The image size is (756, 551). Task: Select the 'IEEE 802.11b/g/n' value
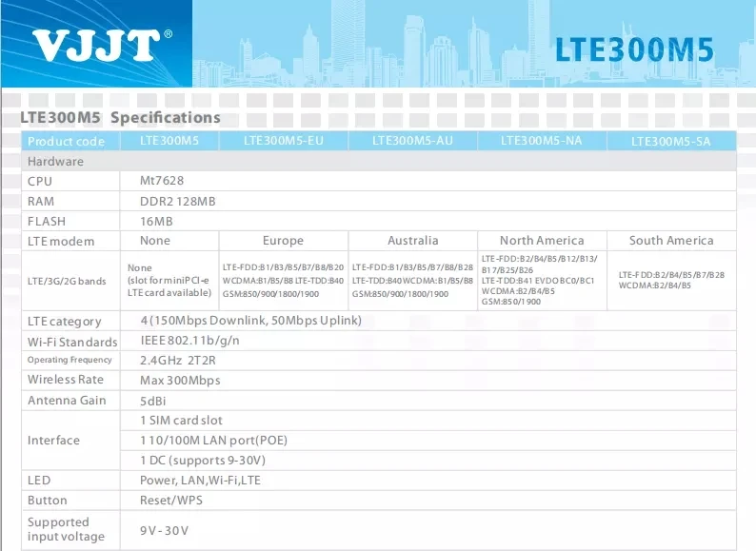190,341
